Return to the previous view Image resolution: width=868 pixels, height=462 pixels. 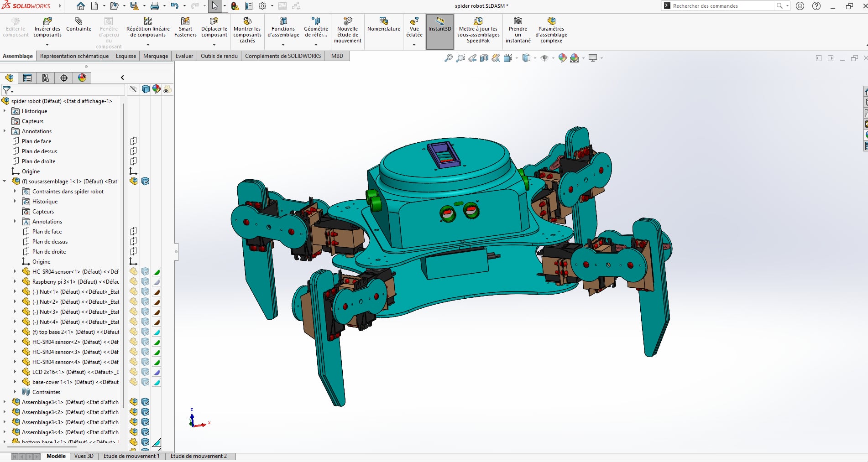coord(472,58)
